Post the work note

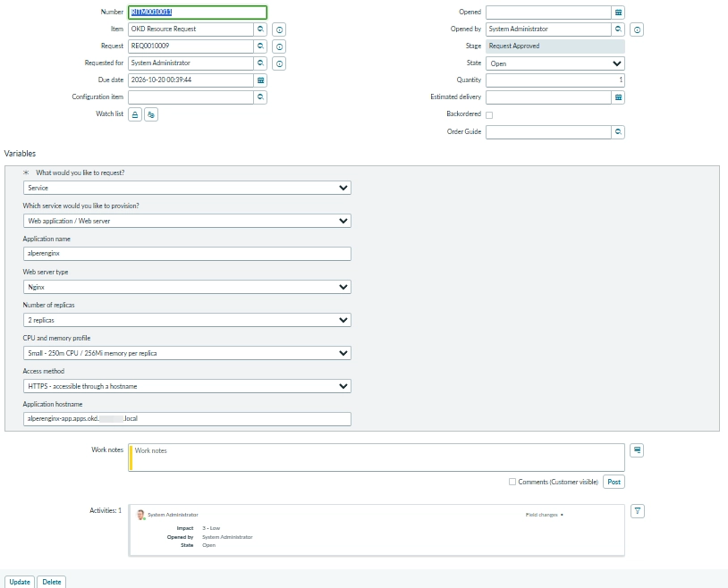614,482
